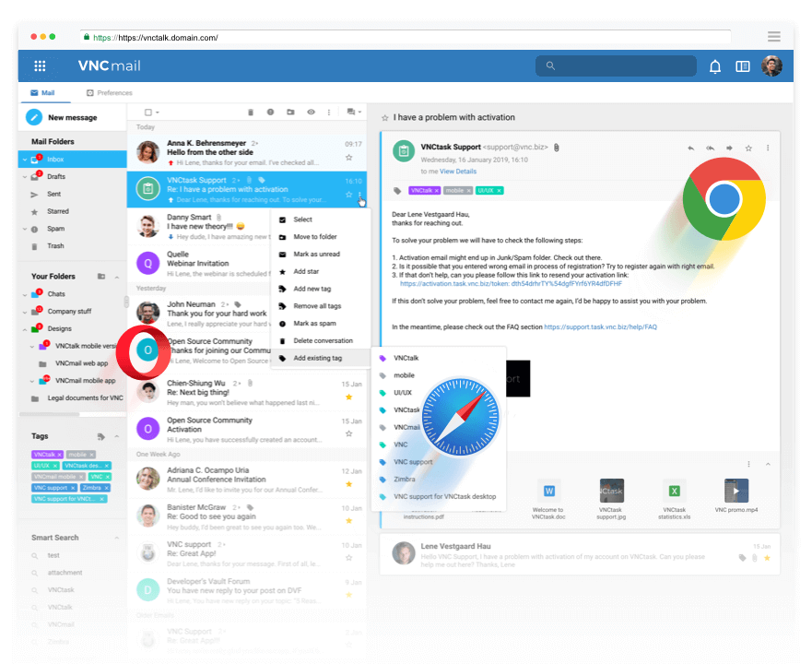Switch to the Preferences tab

[110, 93]
